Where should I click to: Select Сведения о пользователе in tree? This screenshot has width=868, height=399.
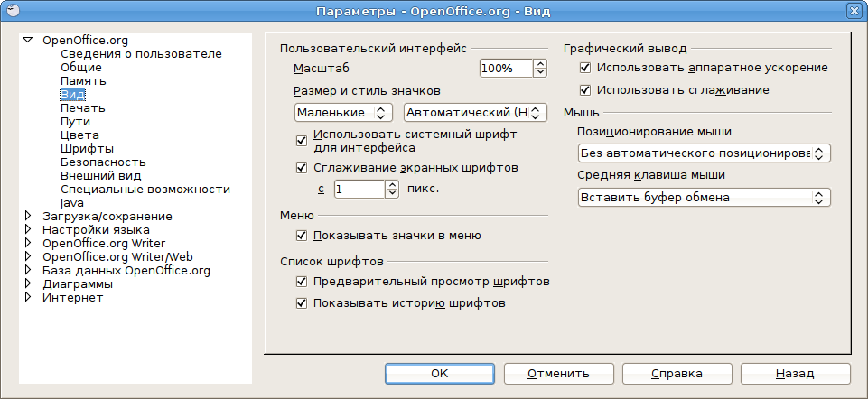141,53
